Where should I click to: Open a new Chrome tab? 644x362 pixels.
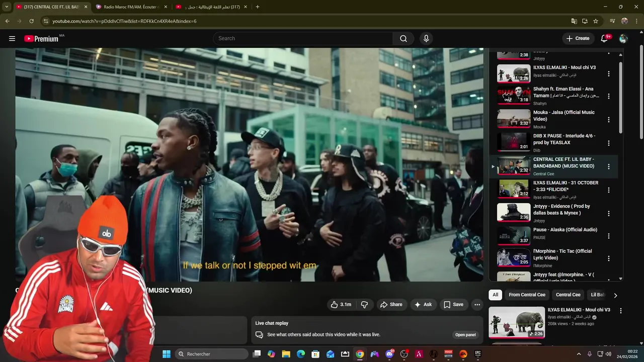(x=258, y=7)
